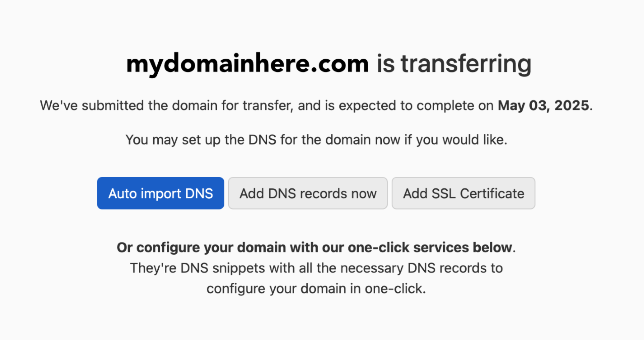Click the bold configure your domain sentence
Viewport: 644px width, 340px height.
(316, 248)
